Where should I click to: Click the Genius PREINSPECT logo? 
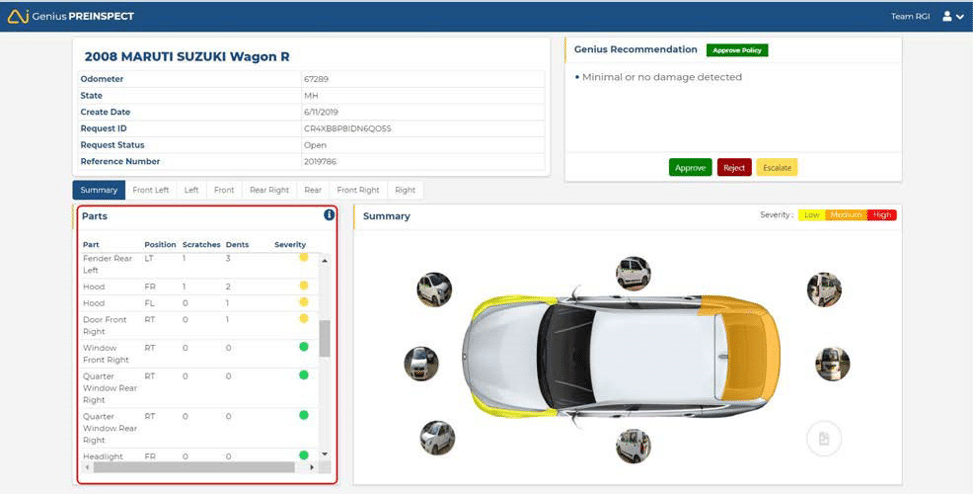(x=71, y=16)
